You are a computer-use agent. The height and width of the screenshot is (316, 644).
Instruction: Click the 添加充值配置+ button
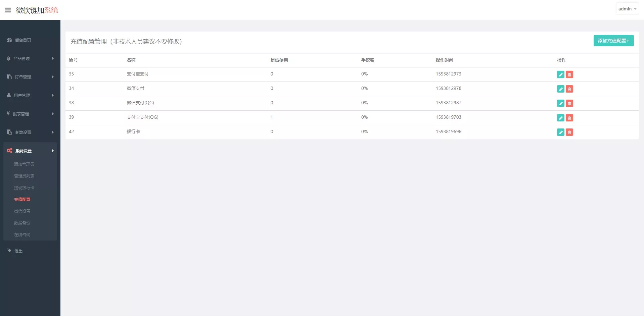tap(613, 41)
